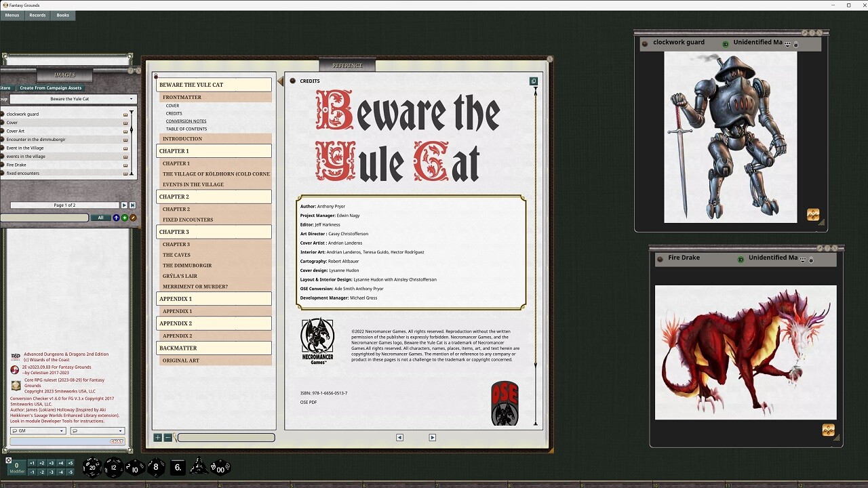Adjust the zoom slider at the reference window bottom

pyautogui.click(x=226, y=437)
